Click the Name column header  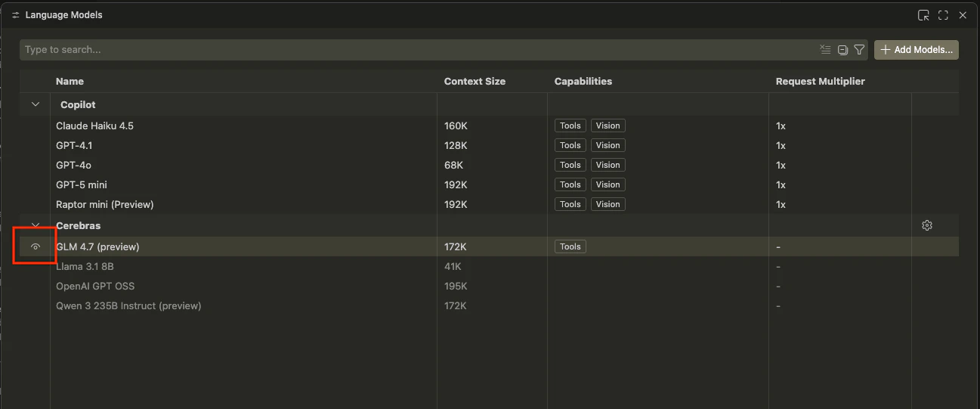pos(70,81)
